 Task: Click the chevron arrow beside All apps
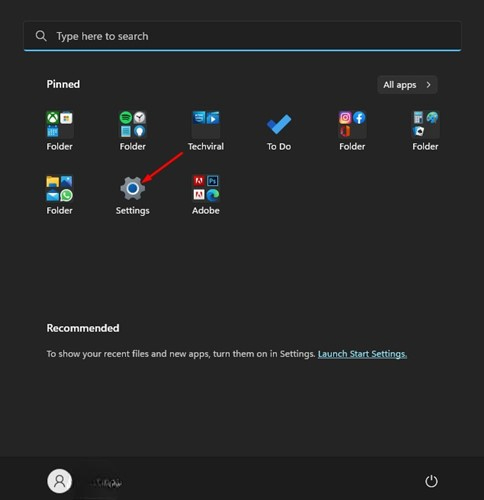[428, 85]
